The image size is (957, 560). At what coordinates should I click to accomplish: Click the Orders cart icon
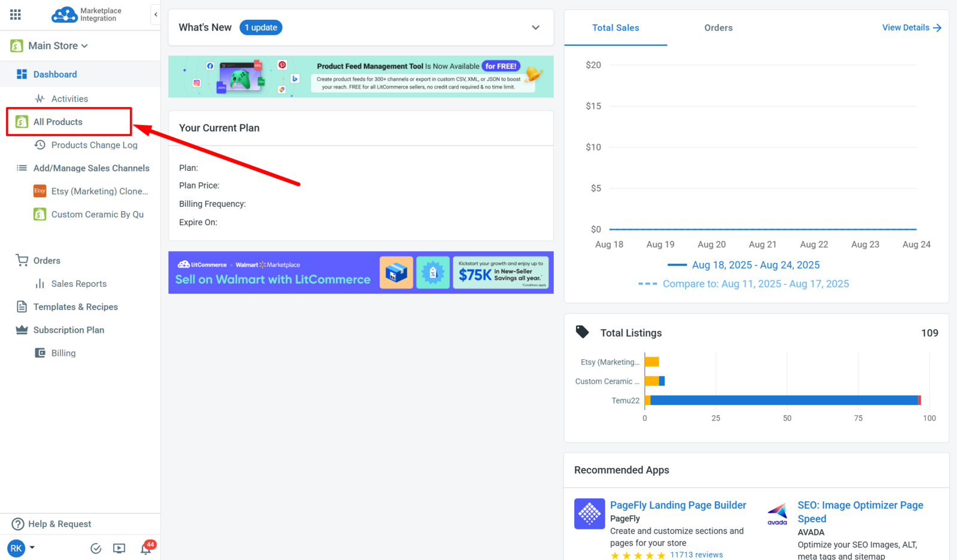[22, 260]
